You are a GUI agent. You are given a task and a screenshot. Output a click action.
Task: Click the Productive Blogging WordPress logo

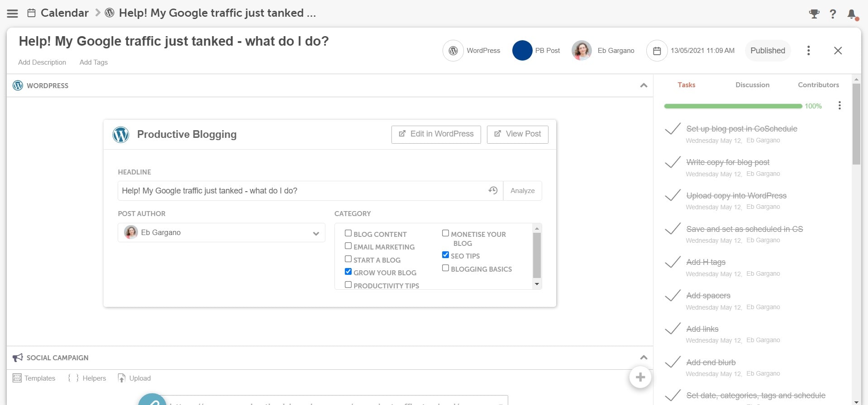pyautogui.click(x=121, y=134)
